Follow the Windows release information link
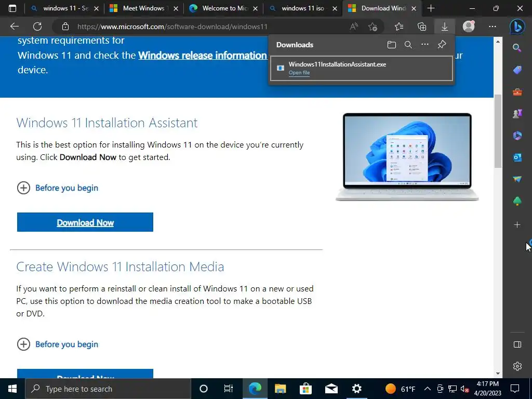 click(203, 55)
